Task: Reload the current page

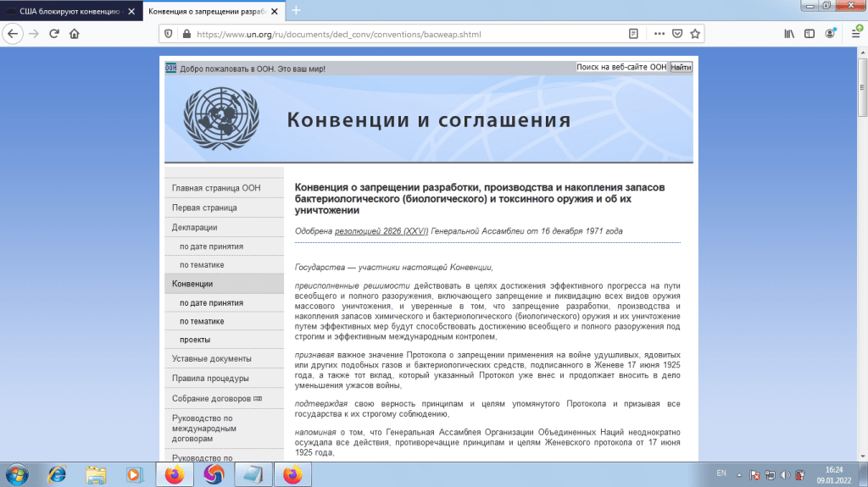Action: pos(53,34)
